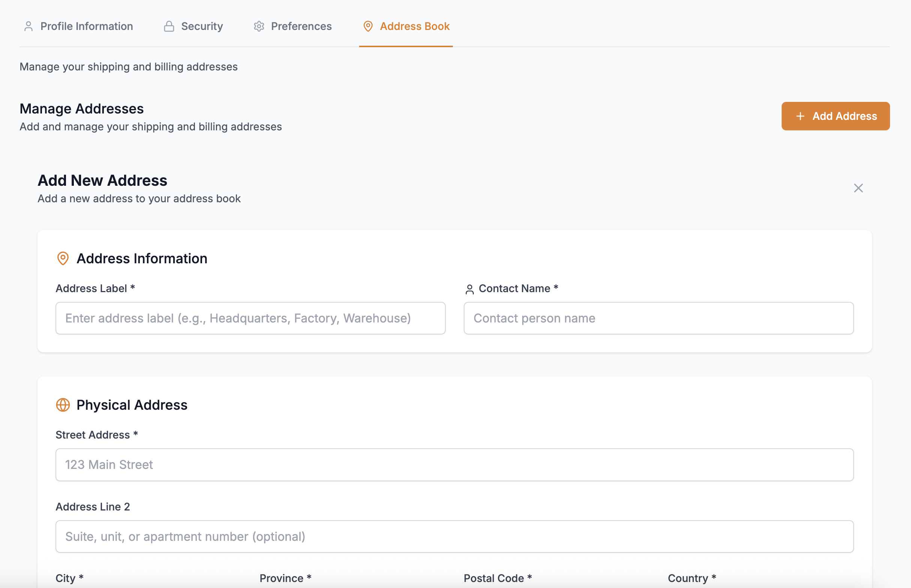
Task: Focus the Address Label input field
Action: coord(250,318)
